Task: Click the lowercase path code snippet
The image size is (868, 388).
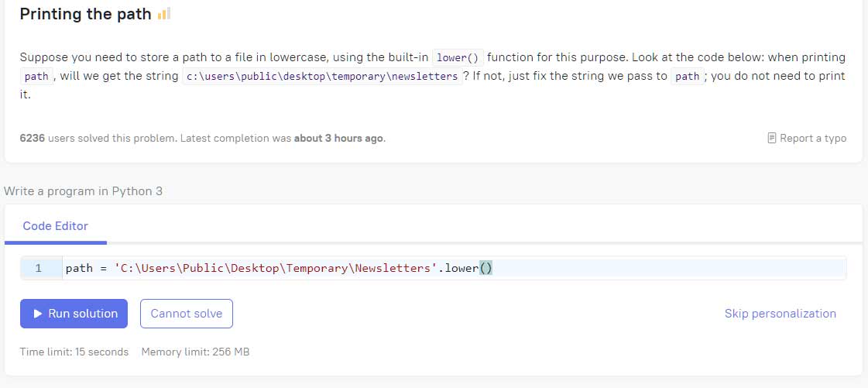Action: pos(322,77)
